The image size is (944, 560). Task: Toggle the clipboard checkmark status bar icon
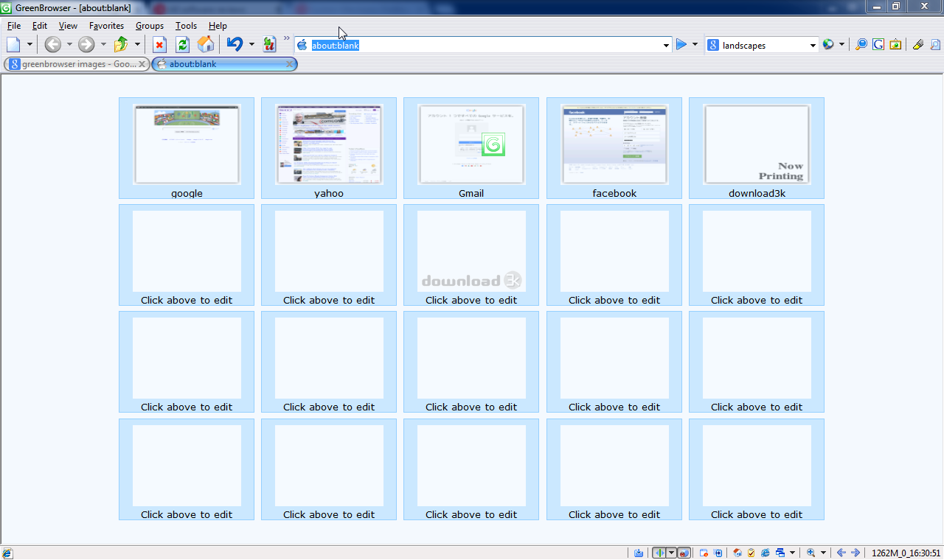coord(751,553)
